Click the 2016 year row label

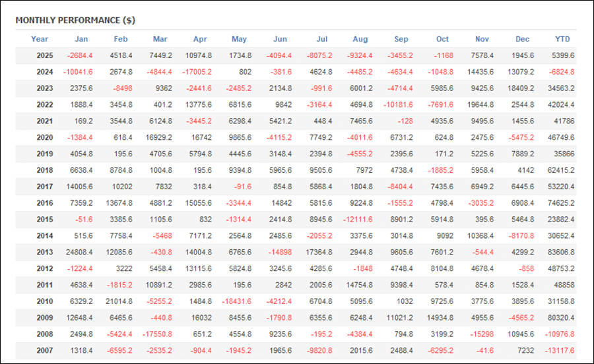tap(44, 203)
